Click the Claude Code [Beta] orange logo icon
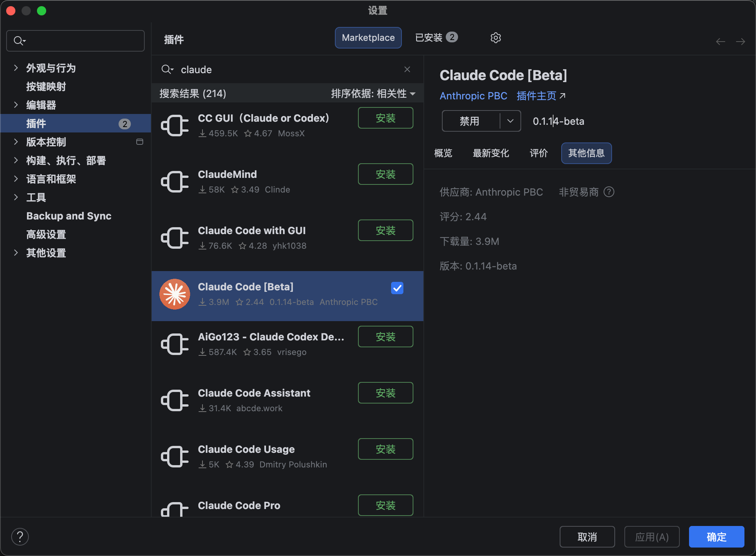756x556 pixels. pyautogui.click(x=175, y=294)
